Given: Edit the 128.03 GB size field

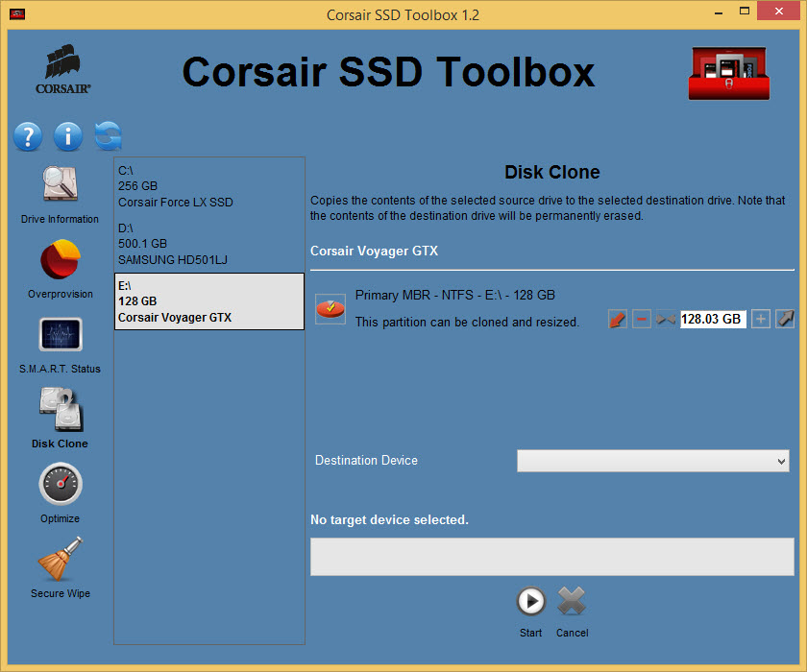Looking at the screenshot, I should [713, 320].
